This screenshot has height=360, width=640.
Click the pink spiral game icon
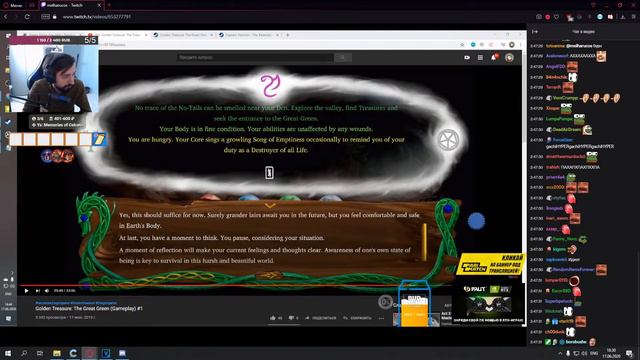pyautogui.click(x=270, y=85)
